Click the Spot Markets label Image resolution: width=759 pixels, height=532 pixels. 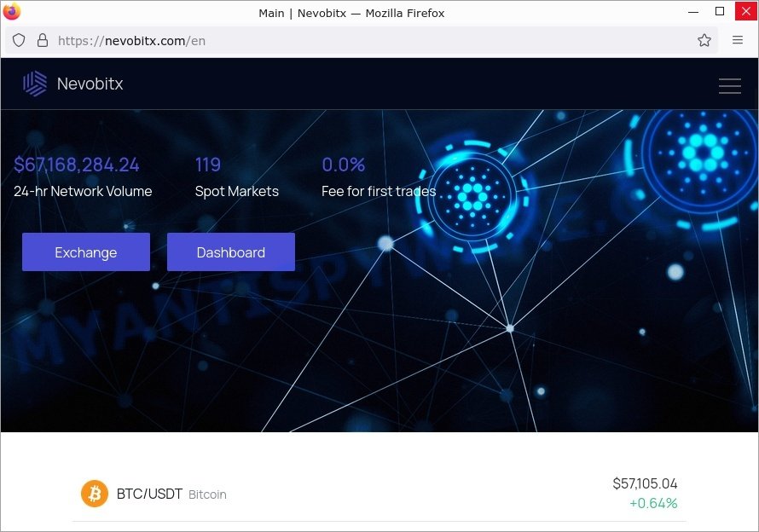[237, 191]
